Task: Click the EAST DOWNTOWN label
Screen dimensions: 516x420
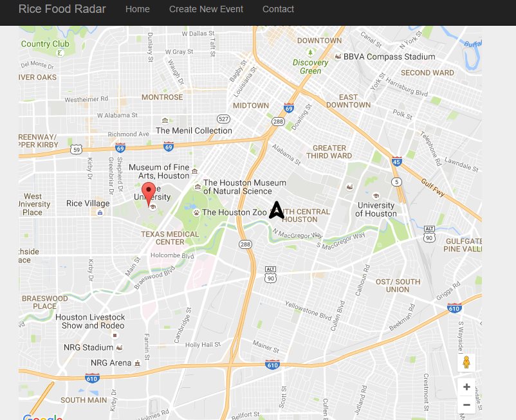Action: [x=348, y=101]
